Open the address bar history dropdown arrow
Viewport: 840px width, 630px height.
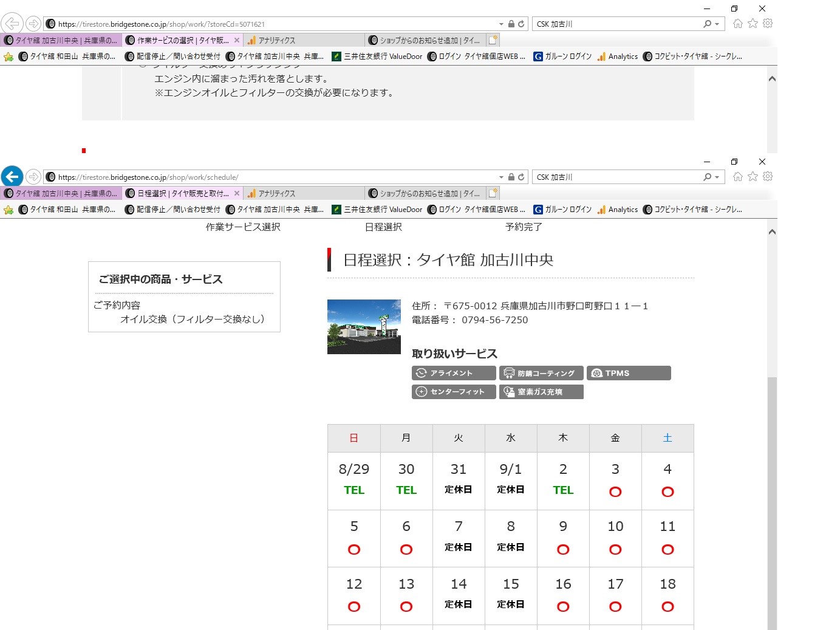(x=500, y=24)
